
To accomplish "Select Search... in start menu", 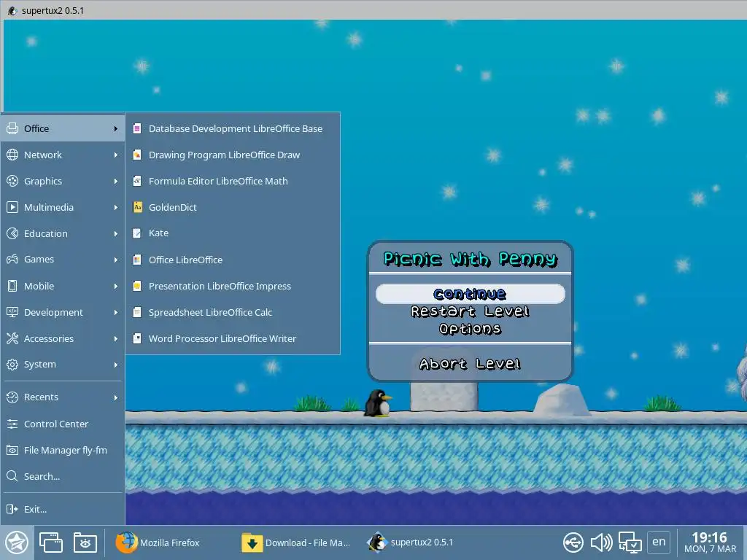I will tap(63, 476).
